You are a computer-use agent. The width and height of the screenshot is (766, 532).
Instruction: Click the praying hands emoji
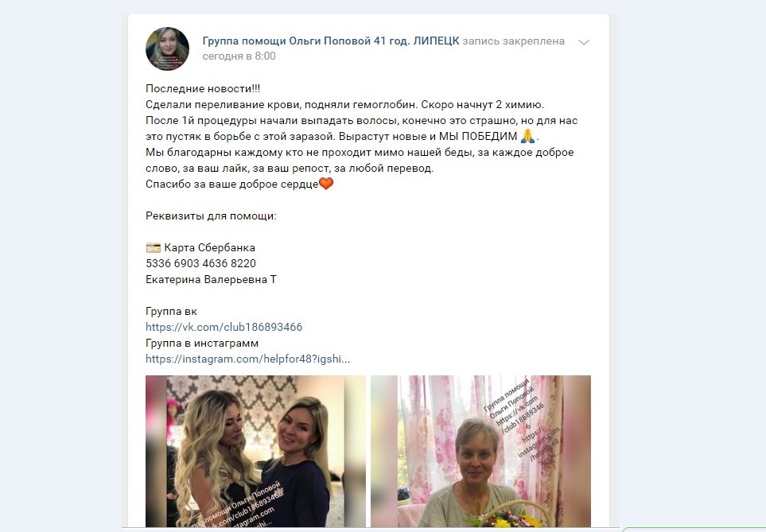pyautogui.click(x=527, y=136)
